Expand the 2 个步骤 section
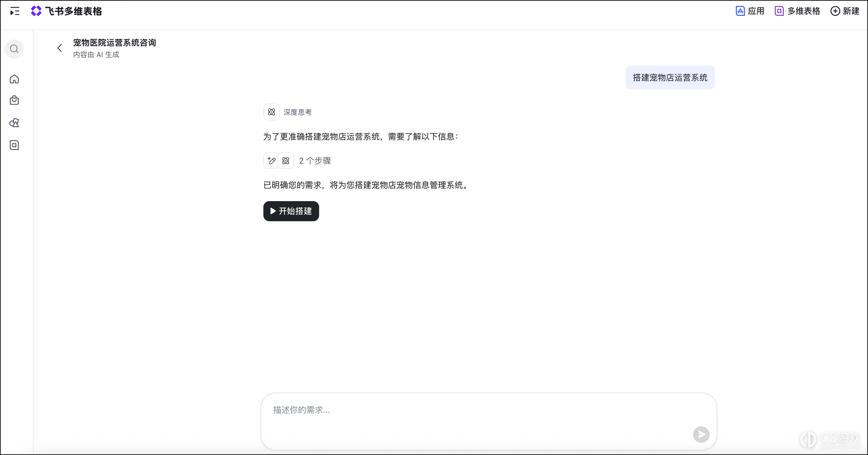The width and height of the screenshot is (868, 455). [x=315, y=161]
